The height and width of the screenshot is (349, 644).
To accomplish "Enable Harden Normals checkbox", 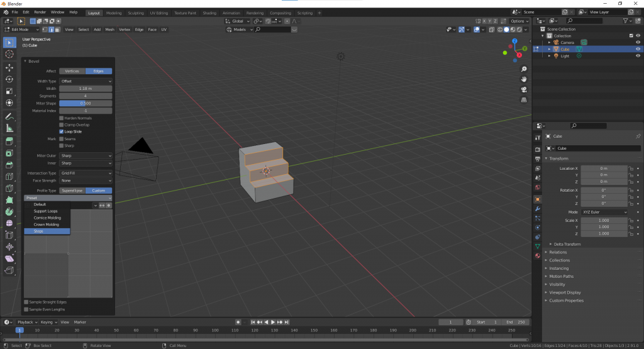I will 62,118.
